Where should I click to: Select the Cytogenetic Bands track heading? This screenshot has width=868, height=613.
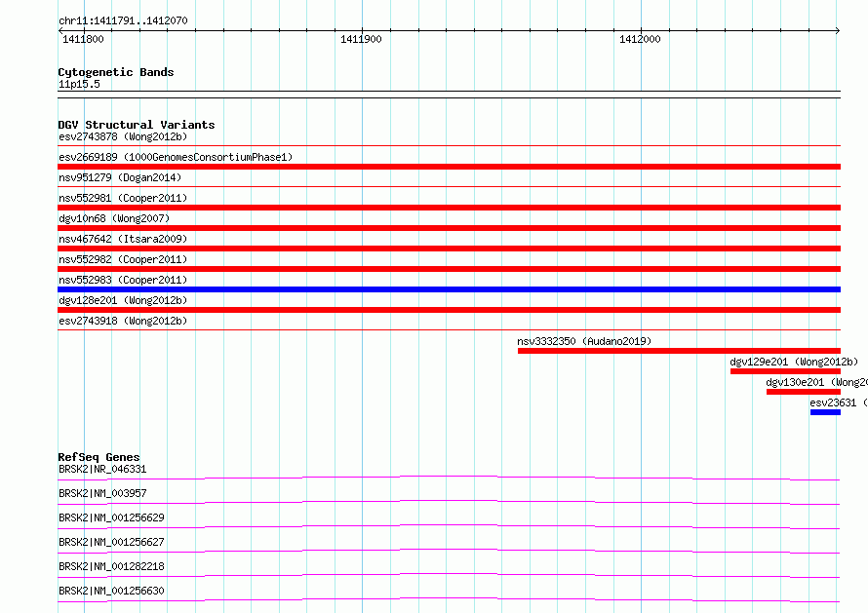coord(116,72)
